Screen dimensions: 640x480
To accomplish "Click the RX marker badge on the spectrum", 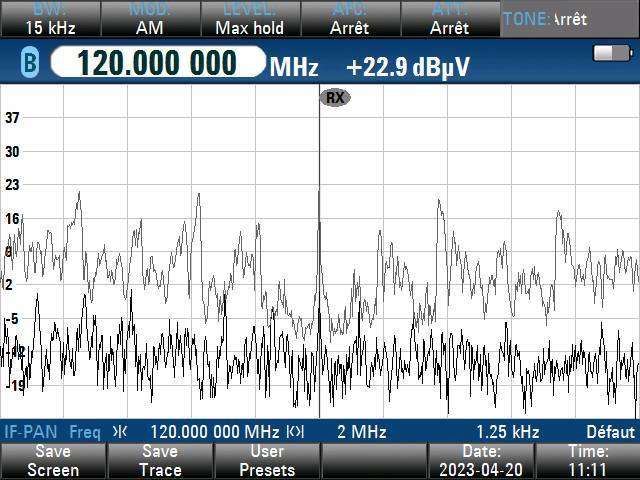I will 334,97.
